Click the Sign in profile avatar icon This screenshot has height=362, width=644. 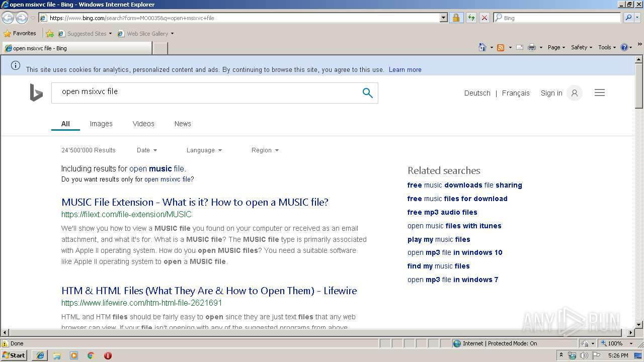(574, 93)
